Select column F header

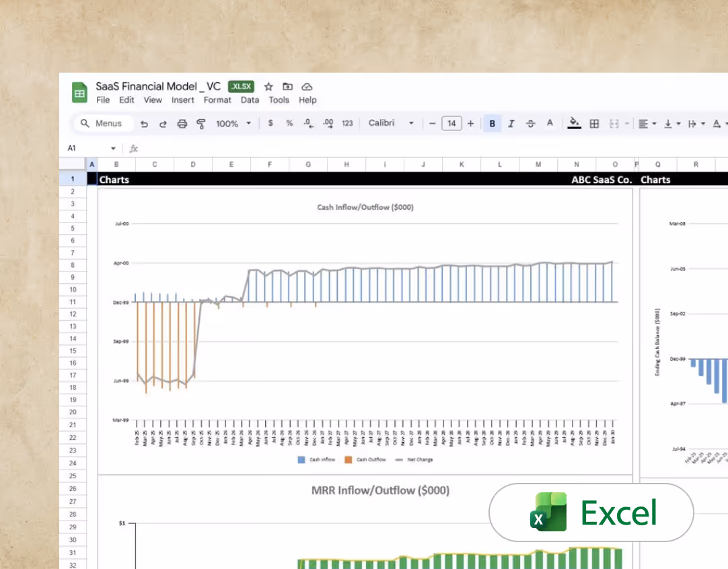click(270, 164)
